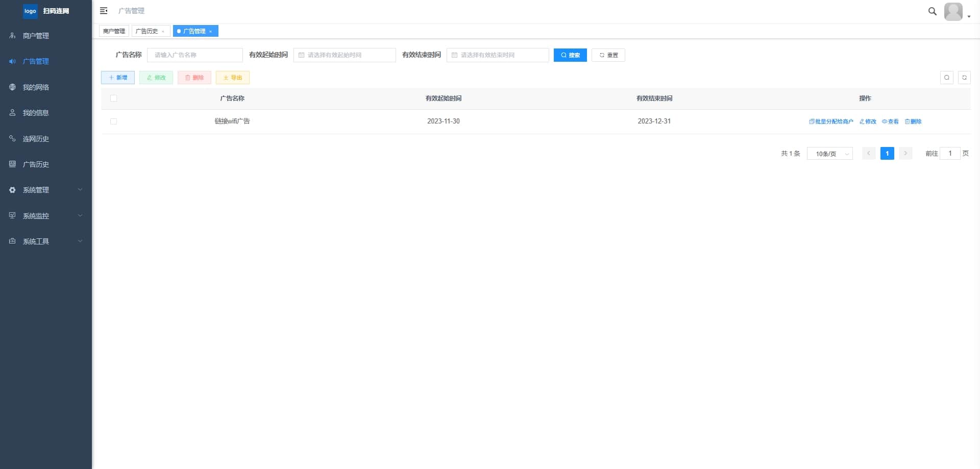Screen dimensions: 980x469
Task: Focus the 前往 page number input
Action: click(950, 154)
